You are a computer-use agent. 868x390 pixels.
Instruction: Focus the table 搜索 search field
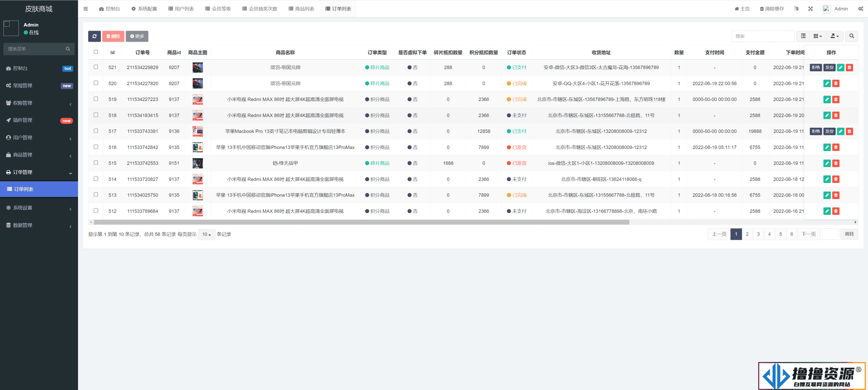coord(762,36)
